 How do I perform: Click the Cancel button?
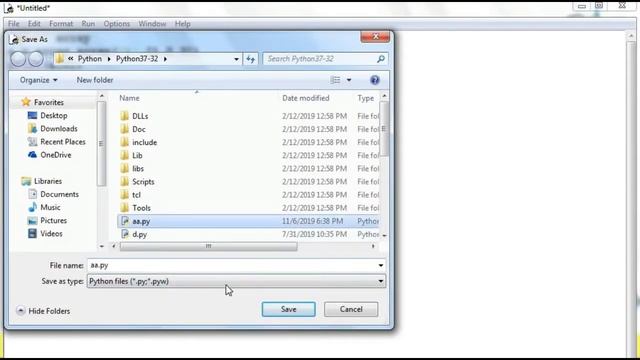coord(351,309)
